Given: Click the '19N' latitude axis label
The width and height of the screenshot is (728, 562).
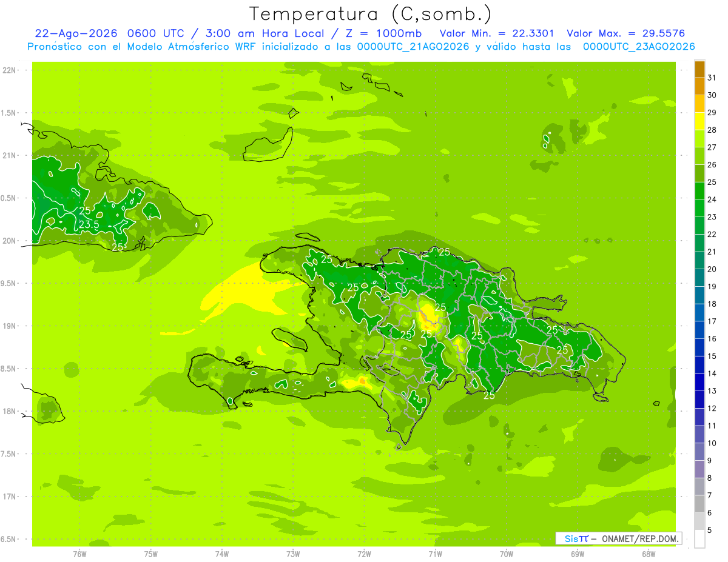Looking at the screenshot, I should point(8,326).
